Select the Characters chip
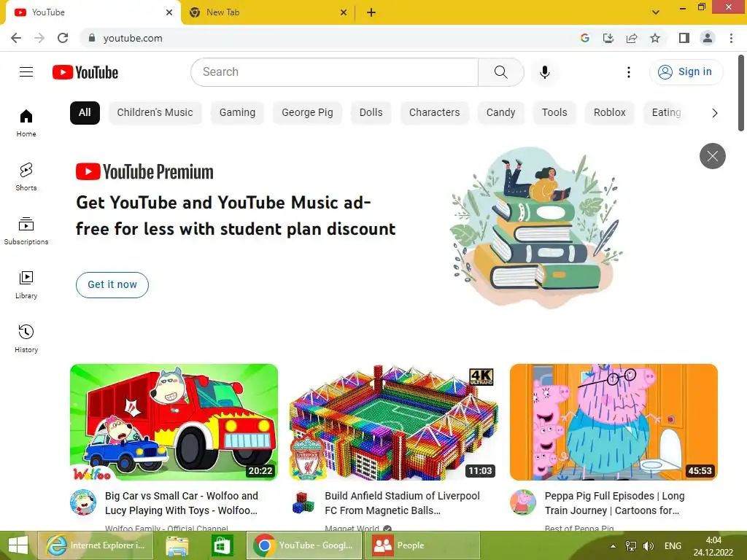 coord(435,113)
